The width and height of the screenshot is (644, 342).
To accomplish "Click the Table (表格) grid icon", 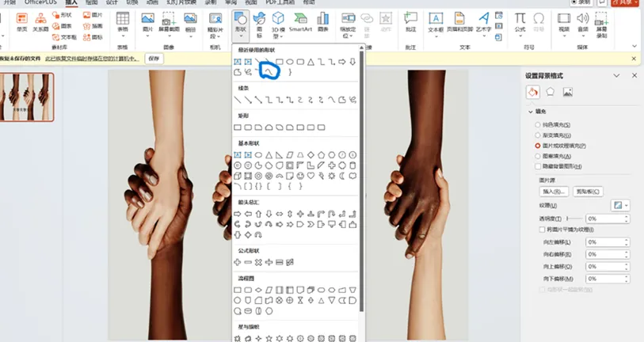I will pyautogui.click(x=123, y=18).
